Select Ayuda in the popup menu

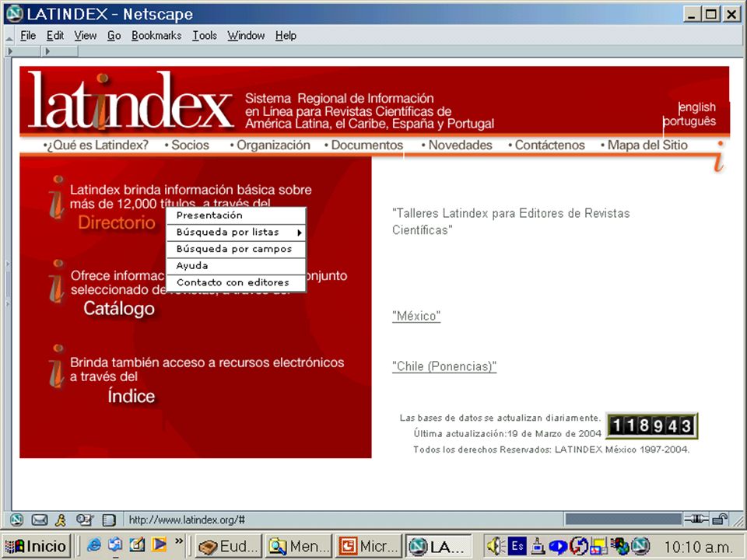coord(236,266)
